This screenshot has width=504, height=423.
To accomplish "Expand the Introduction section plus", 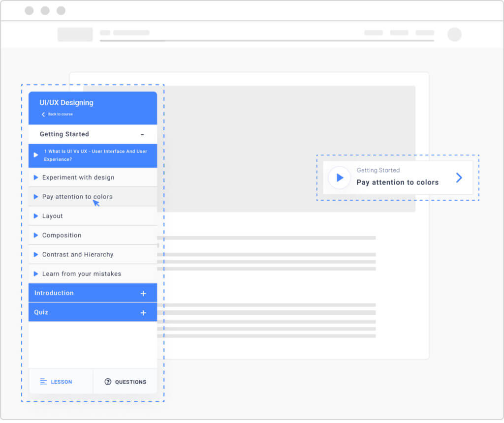I will (x=143, y=293).
